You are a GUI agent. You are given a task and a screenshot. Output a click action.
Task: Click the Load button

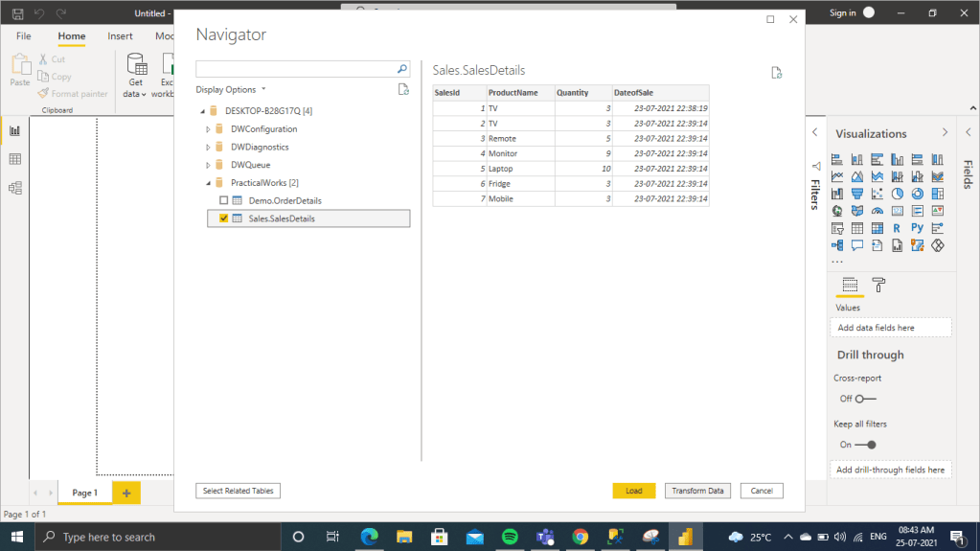pos(633,491)
